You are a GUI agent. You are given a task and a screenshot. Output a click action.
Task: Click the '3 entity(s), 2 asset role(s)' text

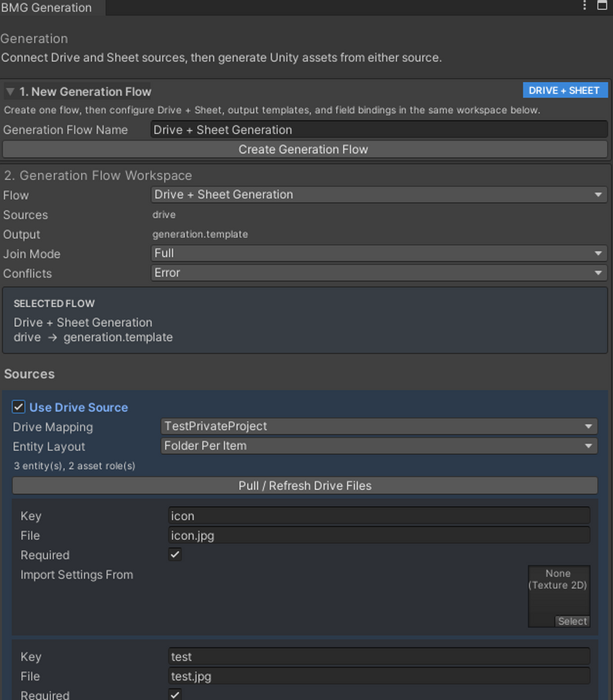pyautogui.click(x=75, y=466)
